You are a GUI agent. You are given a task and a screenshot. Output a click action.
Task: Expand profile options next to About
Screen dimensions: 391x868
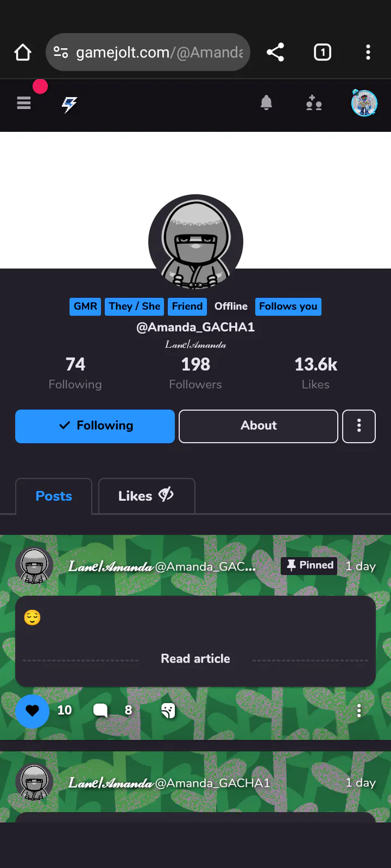click(359, 426)
